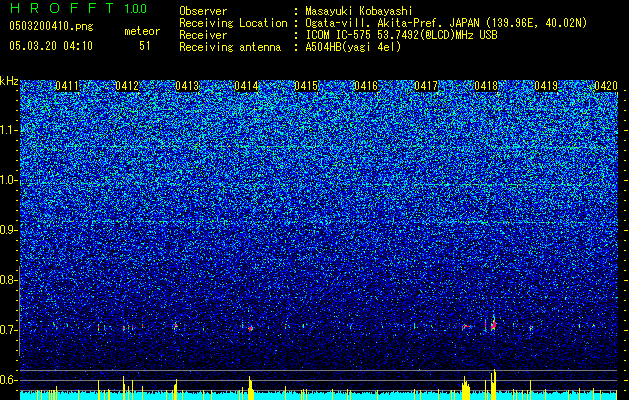Click the 0415 time marker

[x=306, y=86]
